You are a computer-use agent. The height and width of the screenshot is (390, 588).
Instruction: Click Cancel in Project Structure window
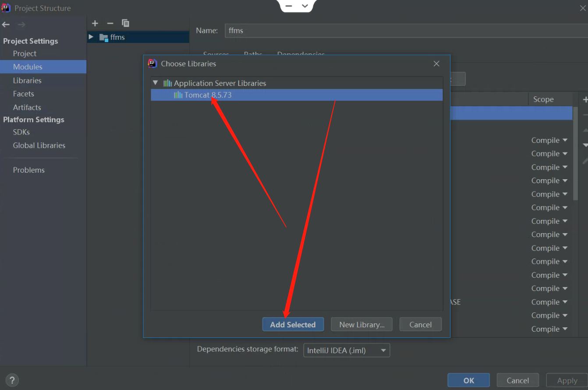pos(517,380)
